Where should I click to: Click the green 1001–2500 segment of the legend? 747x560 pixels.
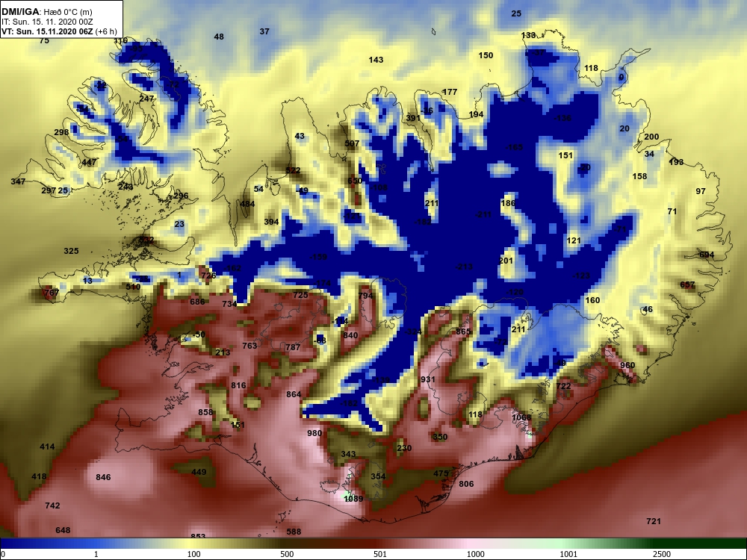[x=616, y=544]
